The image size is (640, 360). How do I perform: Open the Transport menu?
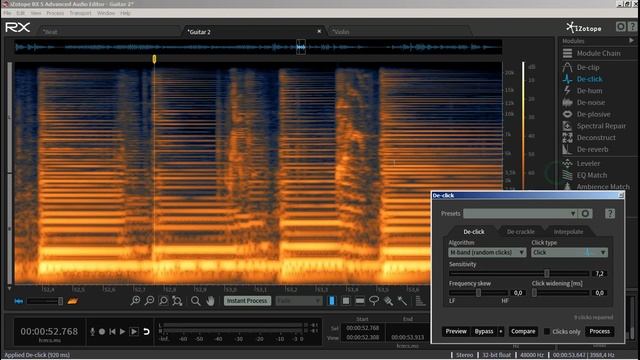(80, 13)
